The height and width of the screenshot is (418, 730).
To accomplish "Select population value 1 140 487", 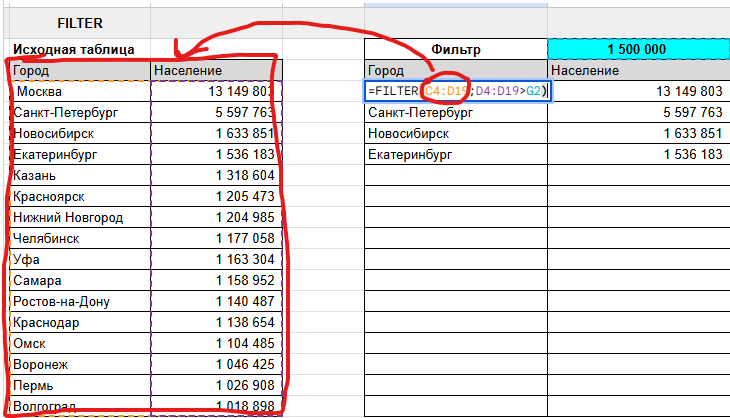I will tap(216, 302).
